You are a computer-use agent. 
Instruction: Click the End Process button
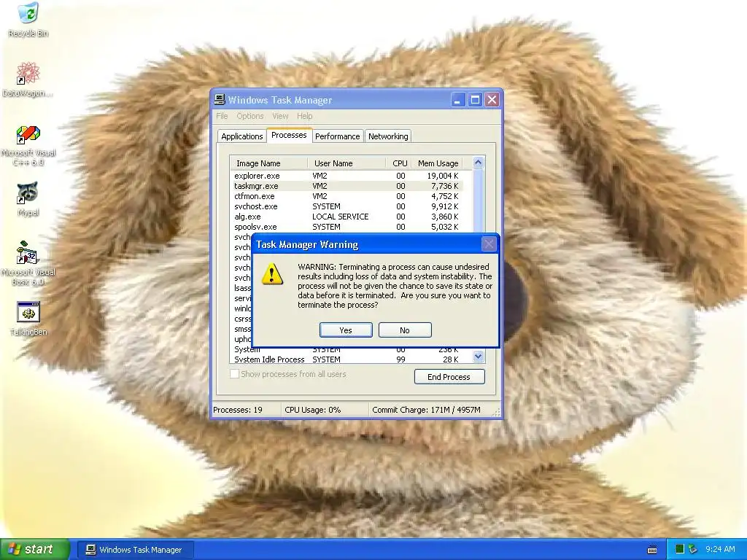pyautogui.click(x=449, y=377)
